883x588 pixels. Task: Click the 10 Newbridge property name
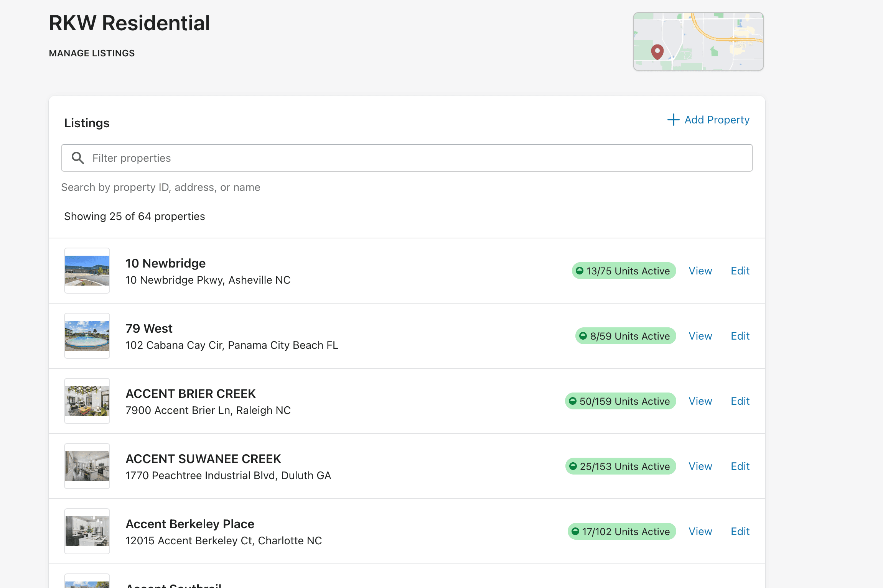point(166,263)
